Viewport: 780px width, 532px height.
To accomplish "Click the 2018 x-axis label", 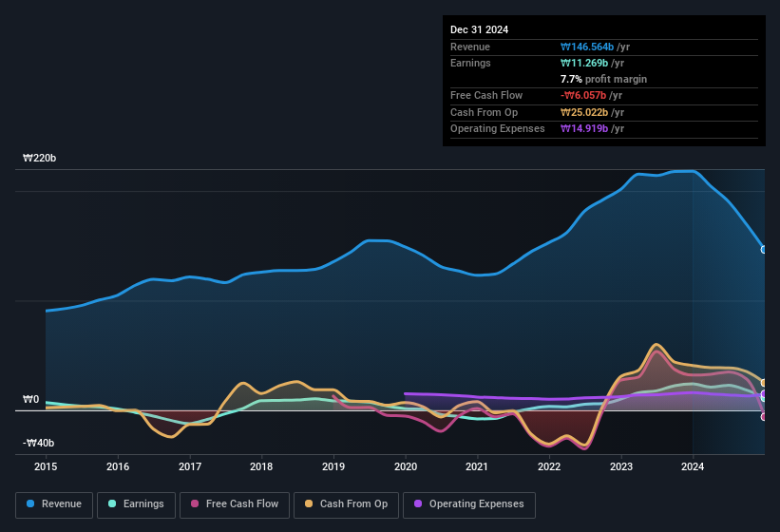I will (x=261, y=466).
